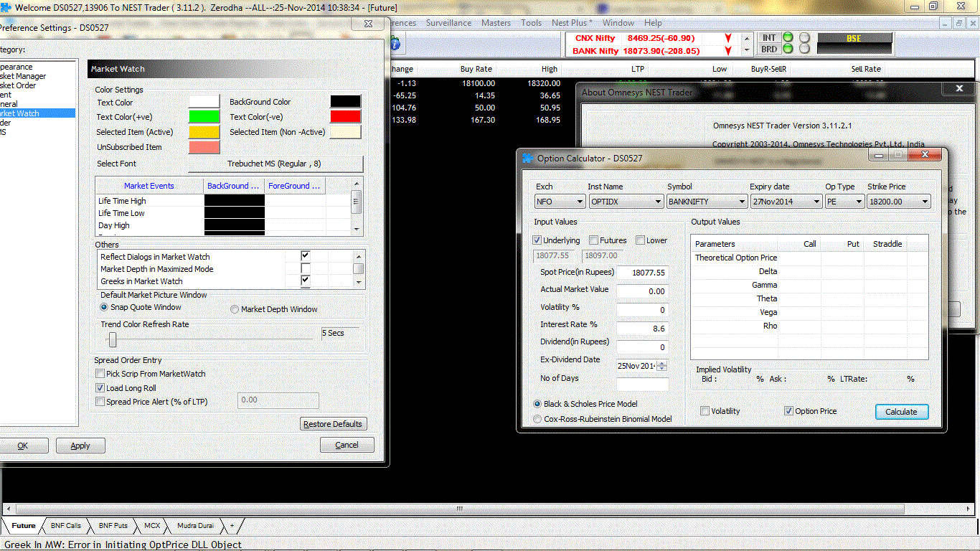Click Apply in Preference Settings
Viewport: 980px width, 551px height.
tap(80, 446)
